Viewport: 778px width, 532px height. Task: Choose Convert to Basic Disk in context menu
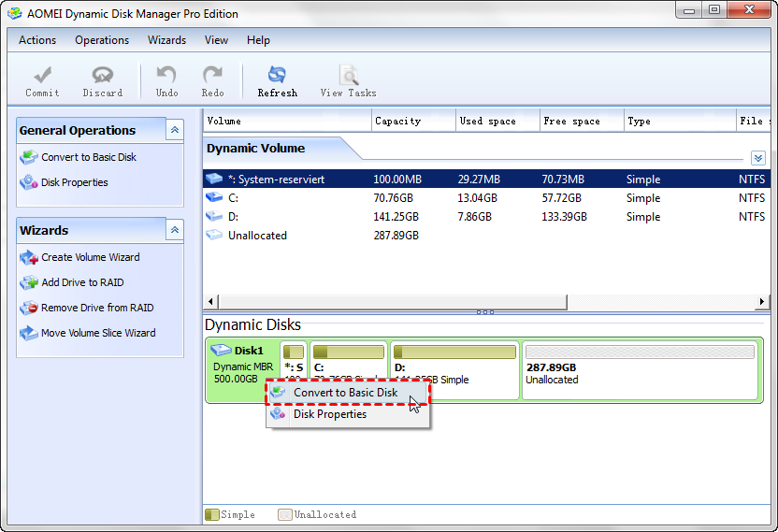point(345,393)
